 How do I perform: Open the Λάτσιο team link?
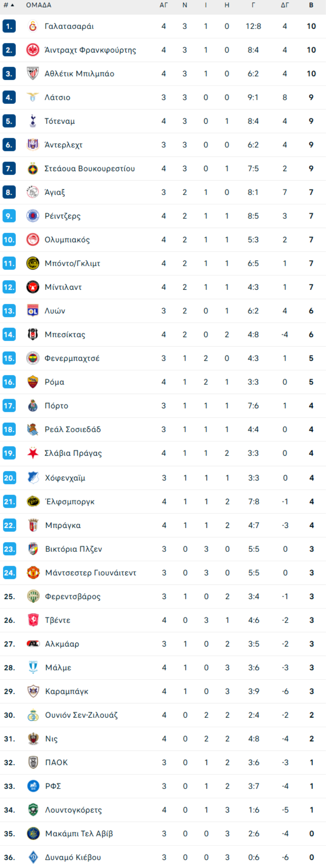58,98
